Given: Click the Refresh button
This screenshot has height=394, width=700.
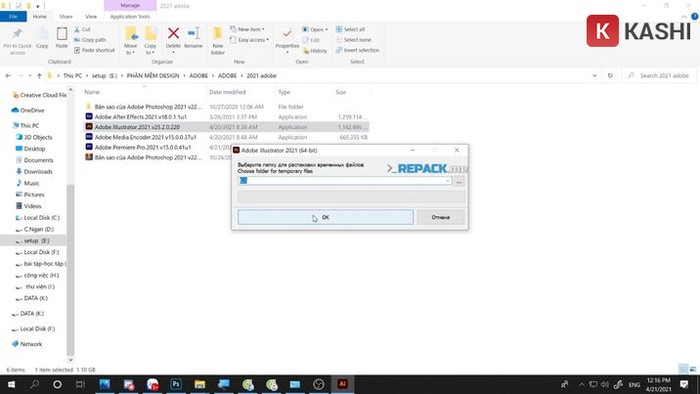Looking at the screenshot, I should (x=610, y=76).
